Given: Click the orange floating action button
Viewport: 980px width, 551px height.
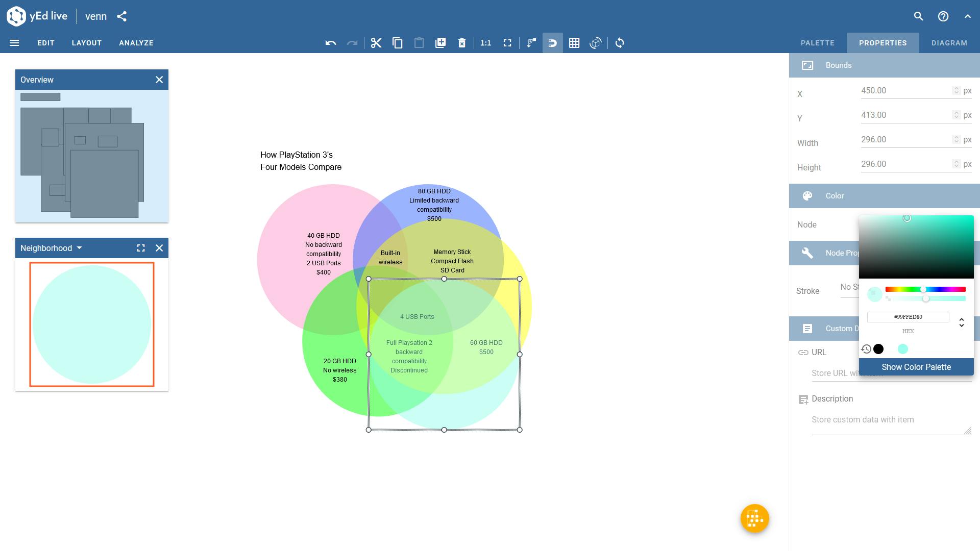Looking at the screenshot, I should (x=754, y=518).
